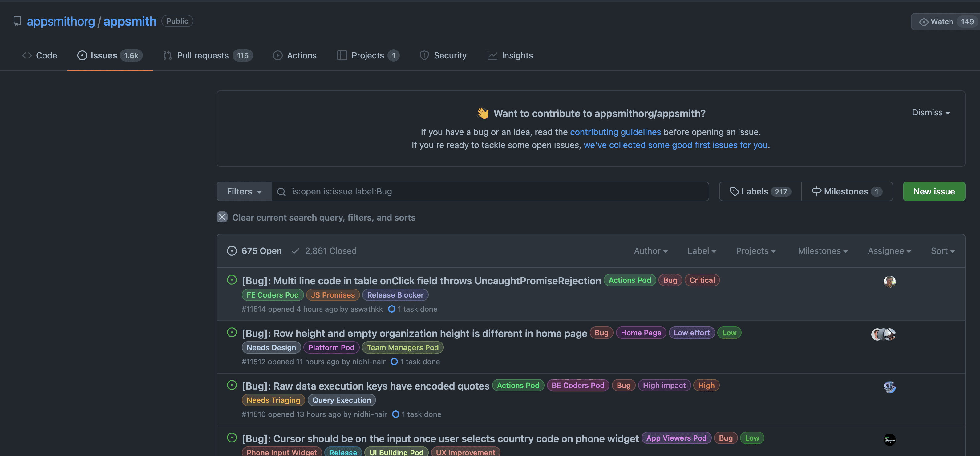The width and height of the screenshot is (980, 456).
Task: Open the appsmith repository link
Action: click(130, 21)
